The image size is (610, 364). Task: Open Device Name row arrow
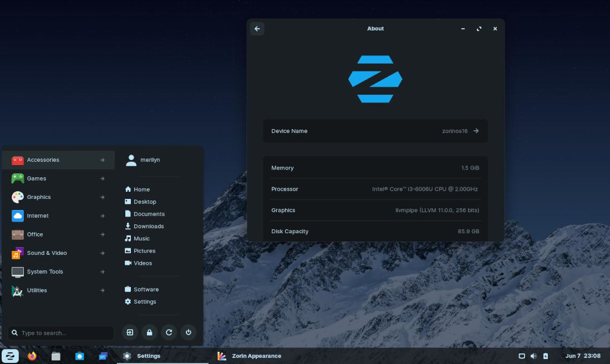pyautogui.click(x=476, y=131)
